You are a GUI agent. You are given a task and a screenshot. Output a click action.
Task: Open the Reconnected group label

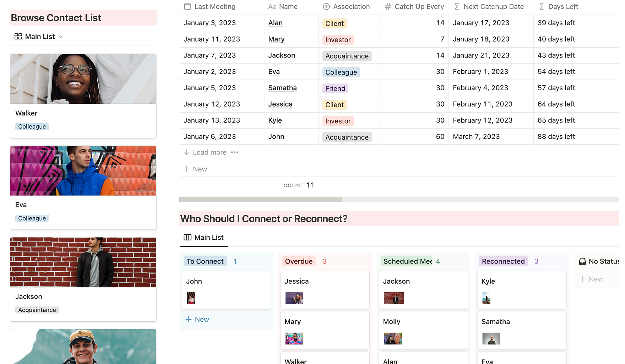(503, 261)
